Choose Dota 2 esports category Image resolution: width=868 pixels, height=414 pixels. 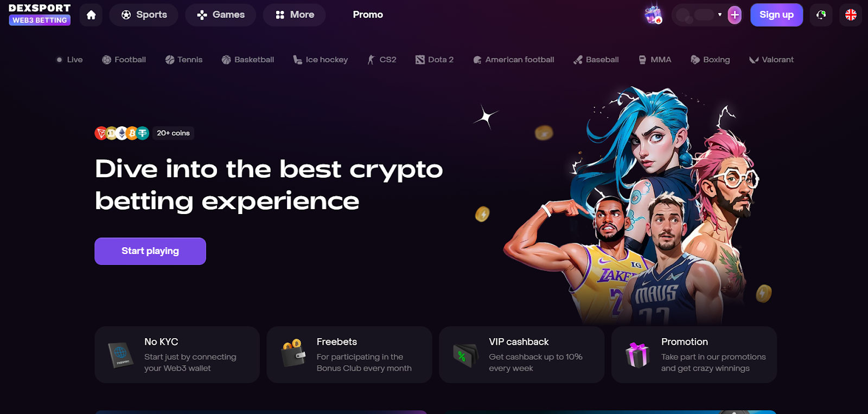tap(435, 60)
